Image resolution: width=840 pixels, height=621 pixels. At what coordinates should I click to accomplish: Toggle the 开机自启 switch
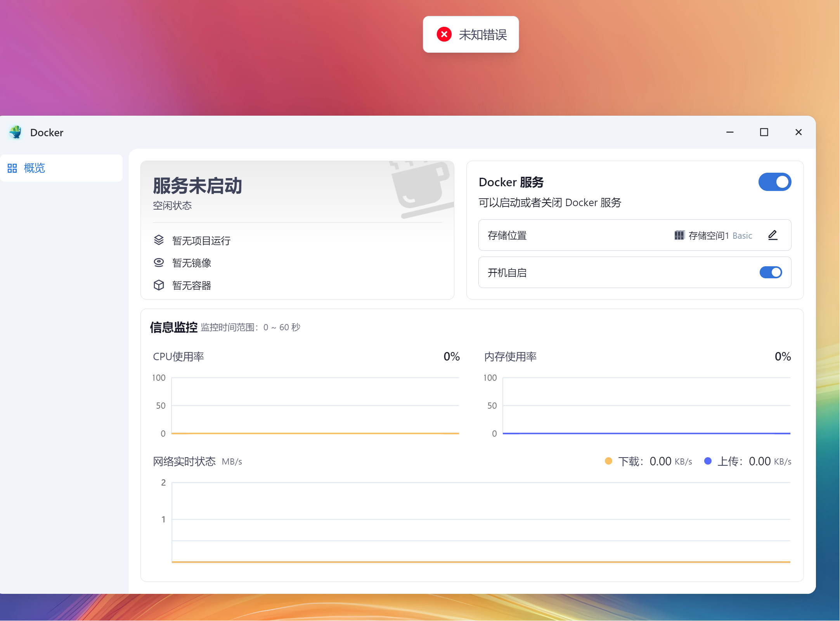click(771, 272)
